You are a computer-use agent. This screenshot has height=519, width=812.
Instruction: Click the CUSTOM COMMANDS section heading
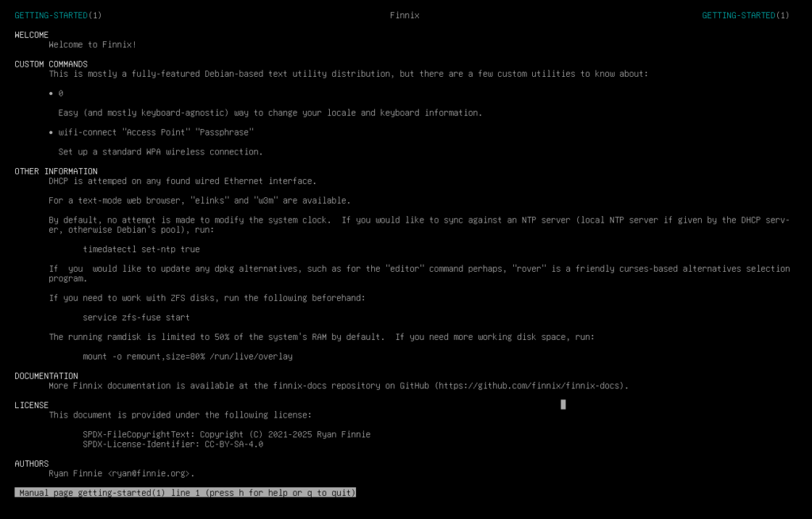(x=51, y=64)
